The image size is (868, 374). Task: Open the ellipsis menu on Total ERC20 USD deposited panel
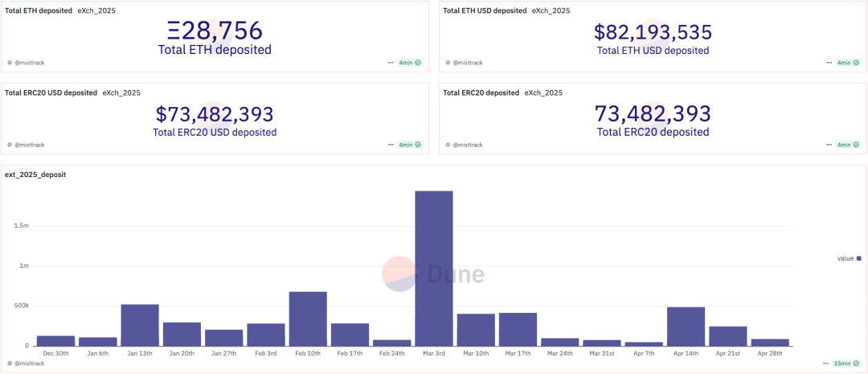coord(391,145)
